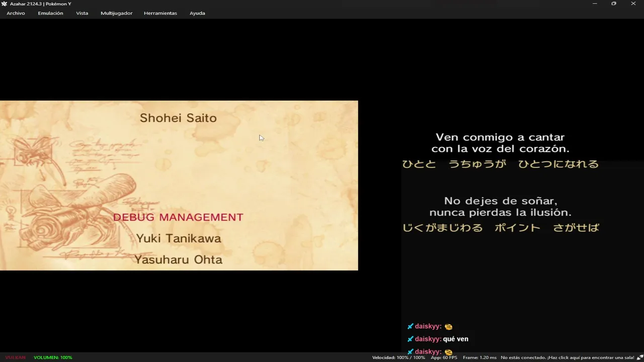Click the name Yuki Tanikawa in credits

pyautogui.click(x=178, y=238)
